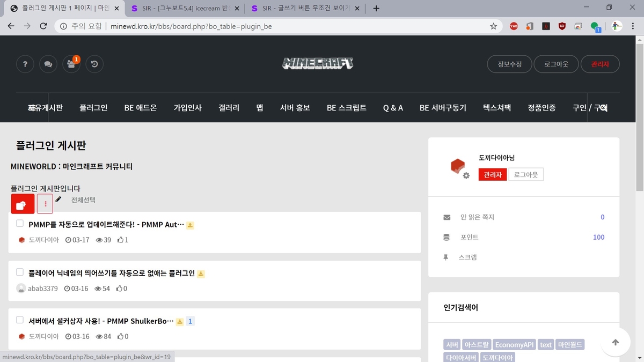Image resolution: width=644 pixels, height=362 pixels.
Task: Click the 정보수정 header button
Action: pos(509,64)
